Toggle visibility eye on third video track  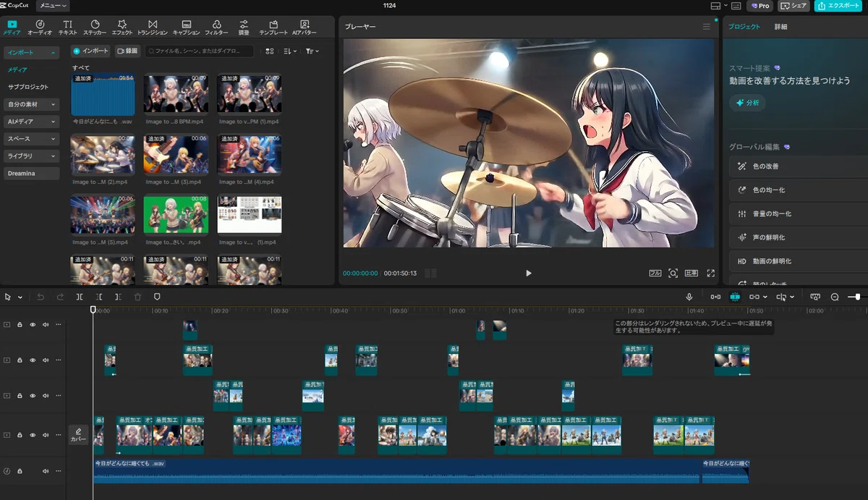pyautogui.click(x=33, y=396)
